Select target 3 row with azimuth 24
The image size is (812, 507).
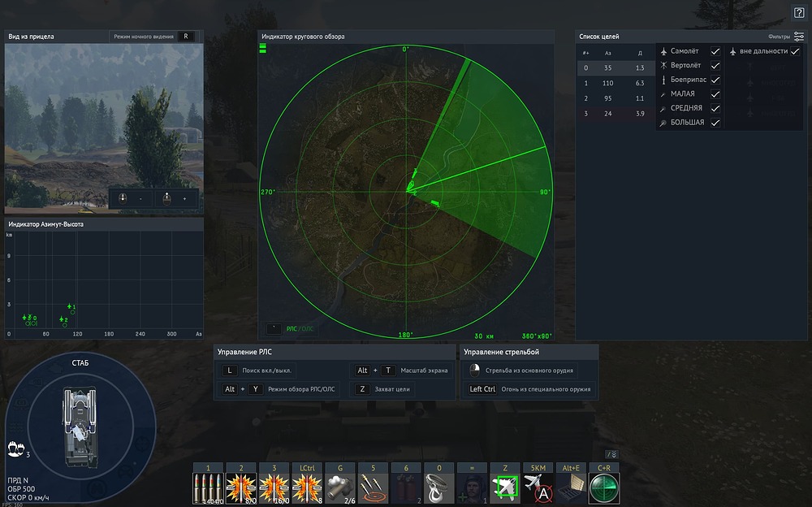click(615, 114)
